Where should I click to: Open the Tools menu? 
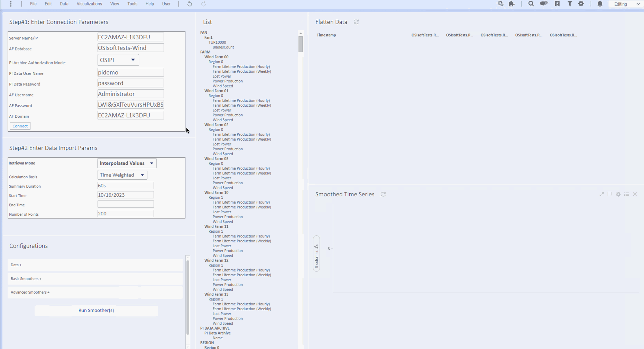tap(132, 4)
